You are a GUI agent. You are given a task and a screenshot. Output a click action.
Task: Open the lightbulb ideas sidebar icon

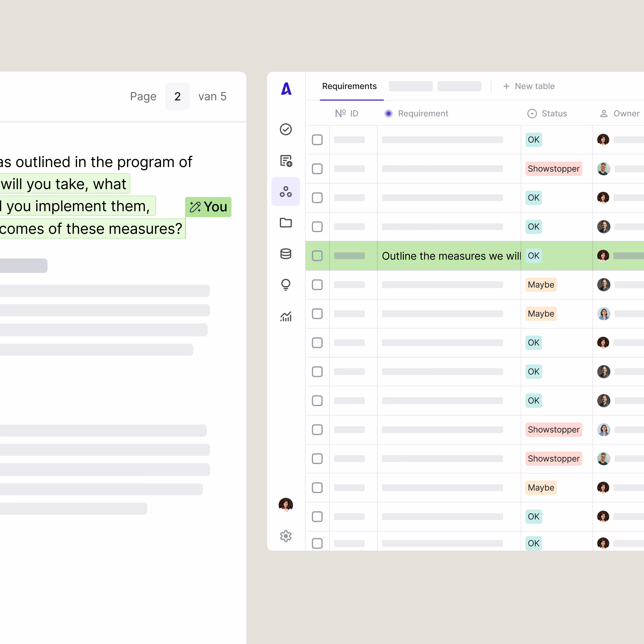286,285
